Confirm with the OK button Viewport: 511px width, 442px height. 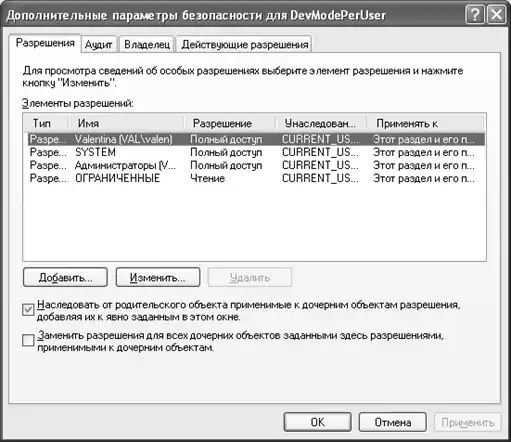point(317,422)
